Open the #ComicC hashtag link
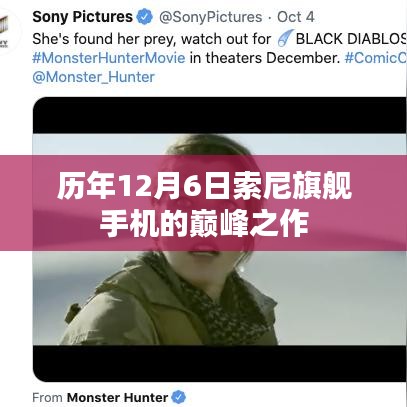Screen dimensions: 407x407 tap(376, 58)
